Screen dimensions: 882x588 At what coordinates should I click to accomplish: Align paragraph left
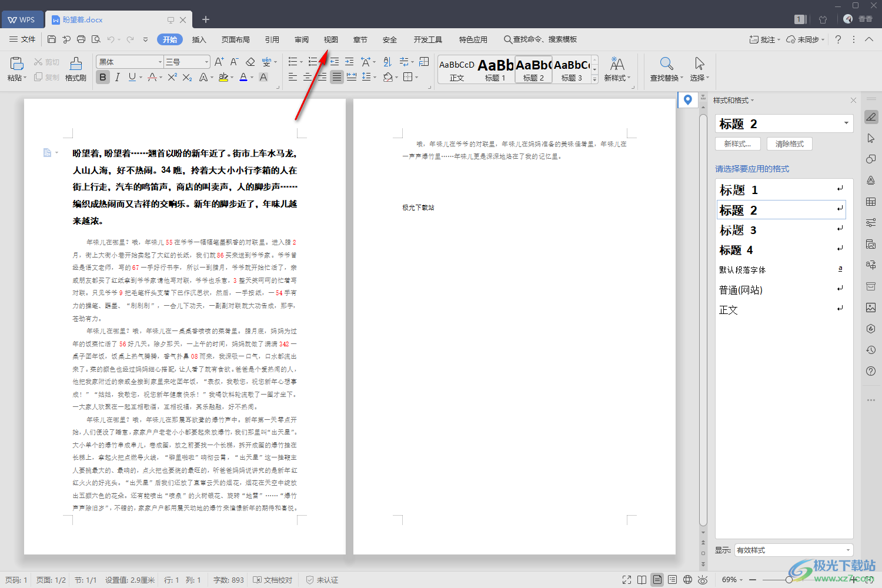point(292,77)
